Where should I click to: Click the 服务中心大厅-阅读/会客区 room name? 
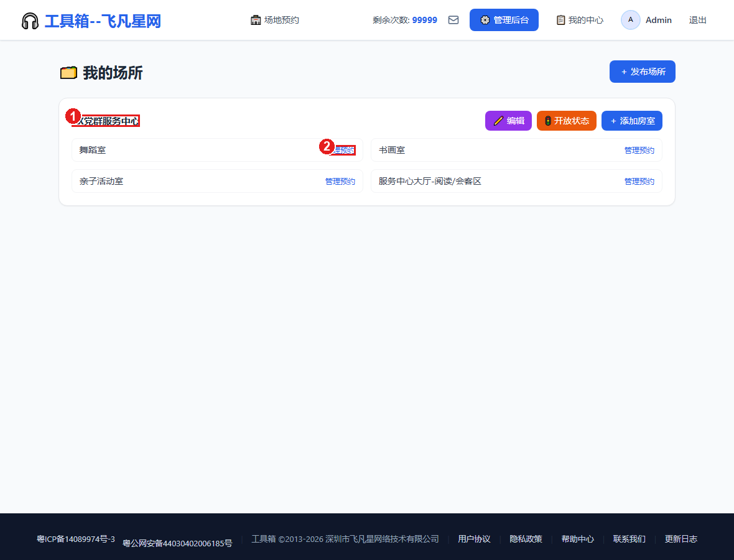(430, 182)
